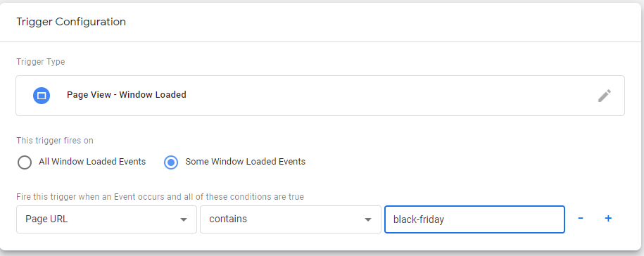Click the 'Page View - Window Loaded' title text

(127, 95)
